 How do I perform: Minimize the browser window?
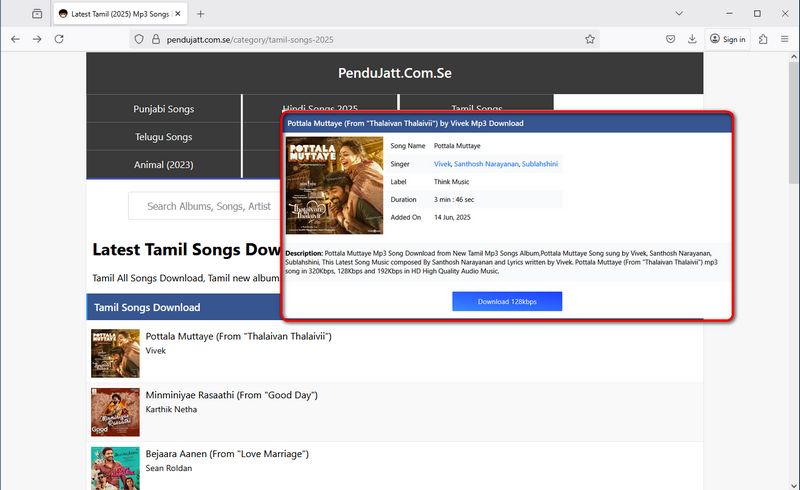click(729, 13)
